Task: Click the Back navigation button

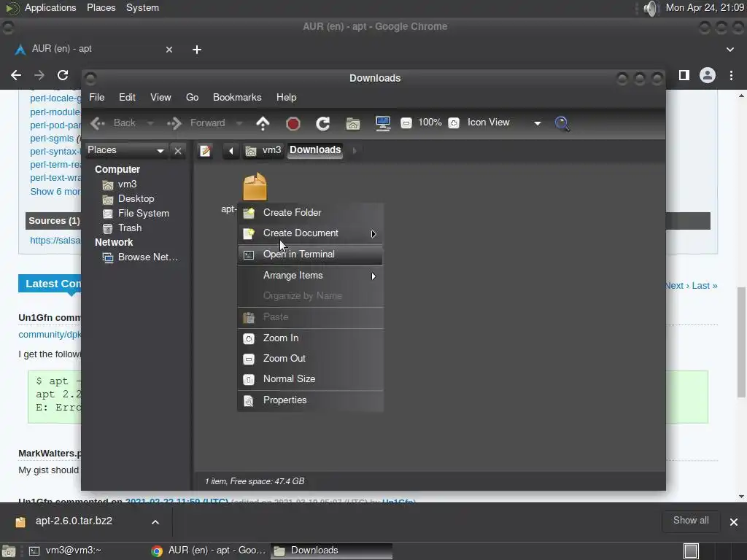Action: coord(113,123)
